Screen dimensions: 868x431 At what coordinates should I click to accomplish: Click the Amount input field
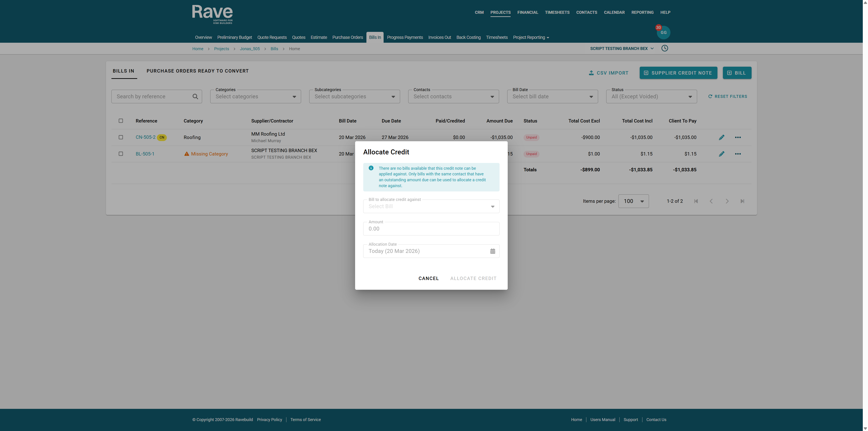pos(431,229)
